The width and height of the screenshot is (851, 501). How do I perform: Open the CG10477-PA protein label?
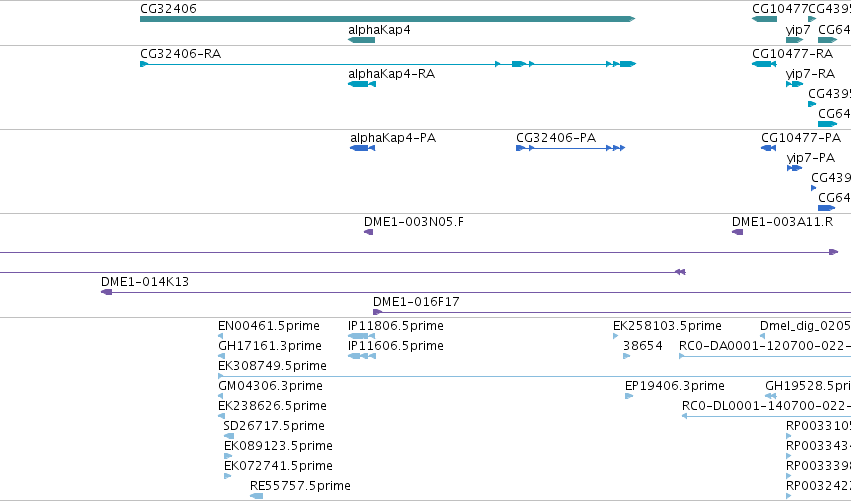coord(801,138)
